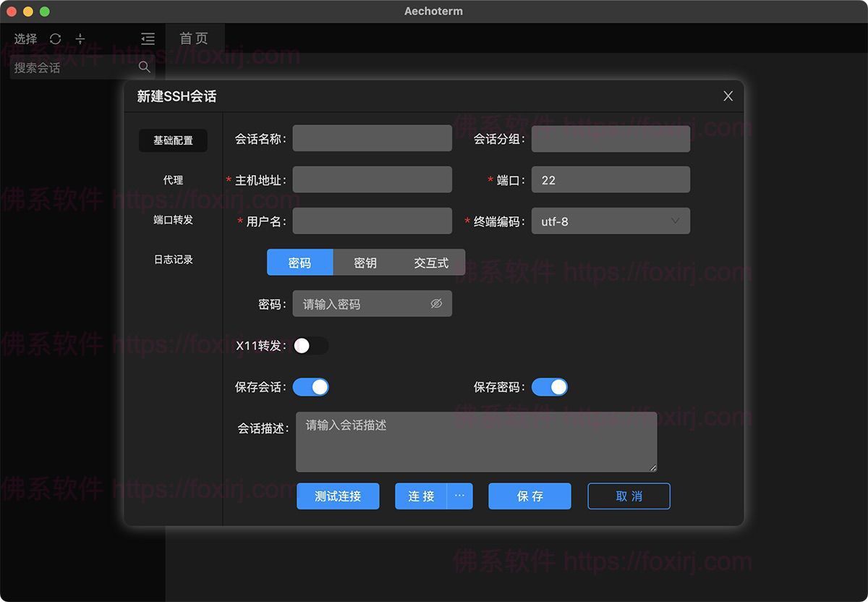Screen dimensions: 868x602
Task: Click the search magnifier icon in search box
Action: coord(144,67)
